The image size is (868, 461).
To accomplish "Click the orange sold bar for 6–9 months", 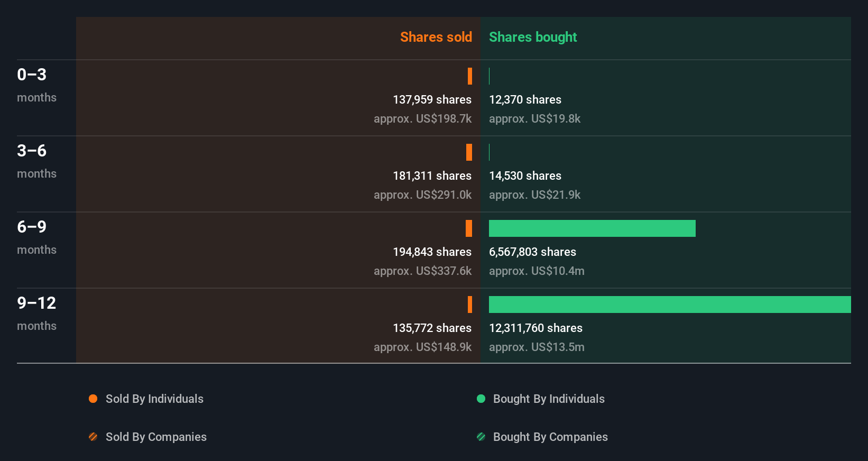I will click(469, 228).
